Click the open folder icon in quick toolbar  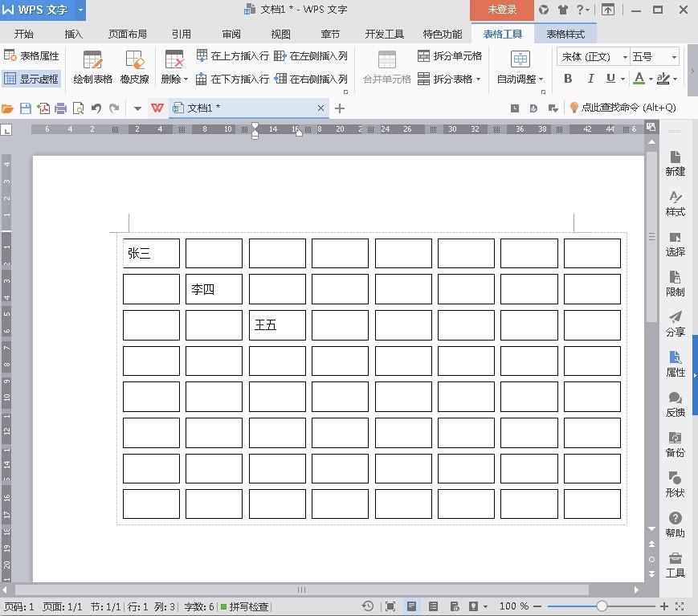(x=7, y=108)
